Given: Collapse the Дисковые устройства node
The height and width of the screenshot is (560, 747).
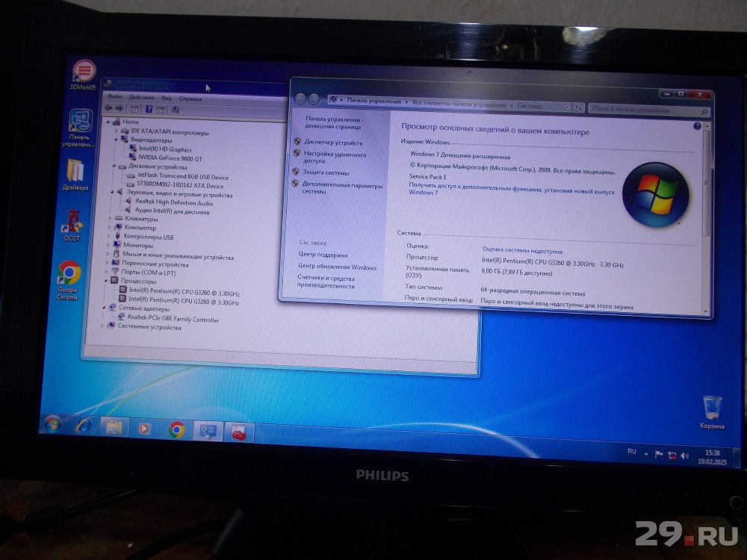Looking at the screenshot, I should (114, 166).
